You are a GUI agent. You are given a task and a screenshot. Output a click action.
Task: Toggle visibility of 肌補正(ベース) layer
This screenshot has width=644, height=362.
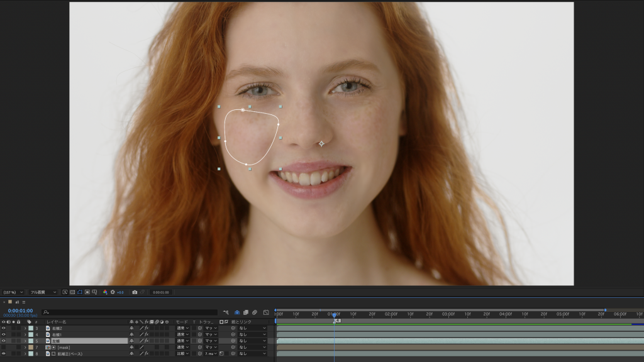pyautogui.click(x=3, y=353)
